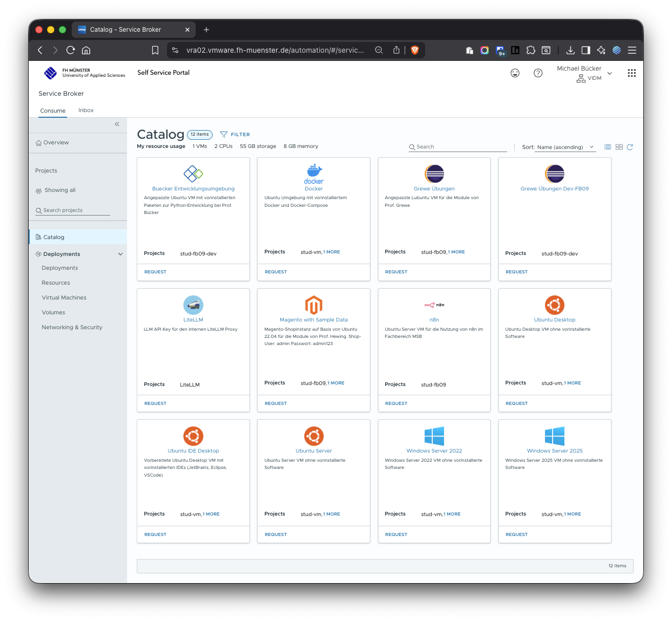Click the Magento logo icon
Image resolution: width=672 pixels, height=621 pixels.
tap(313, 305)
